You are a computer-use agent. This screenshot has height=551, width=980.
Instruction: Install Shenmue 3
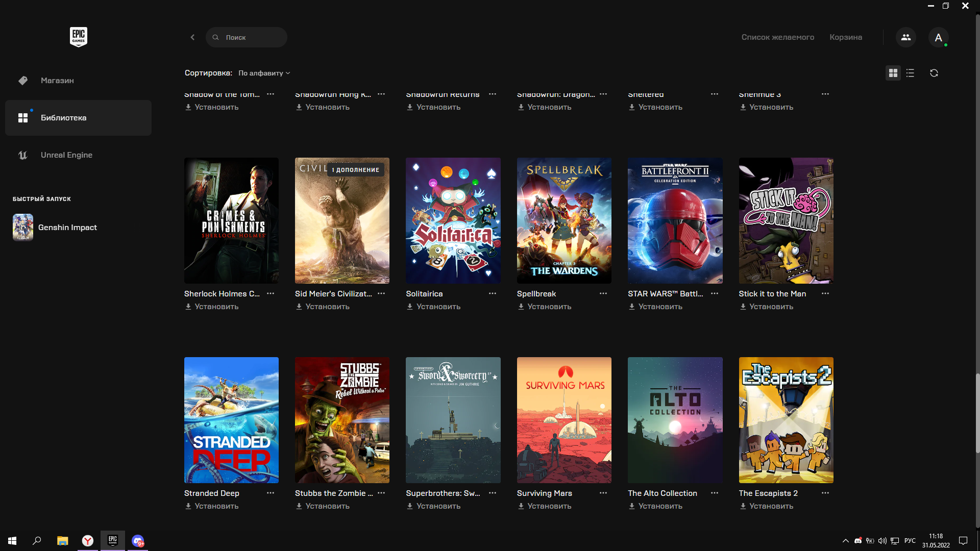(767, 107)
